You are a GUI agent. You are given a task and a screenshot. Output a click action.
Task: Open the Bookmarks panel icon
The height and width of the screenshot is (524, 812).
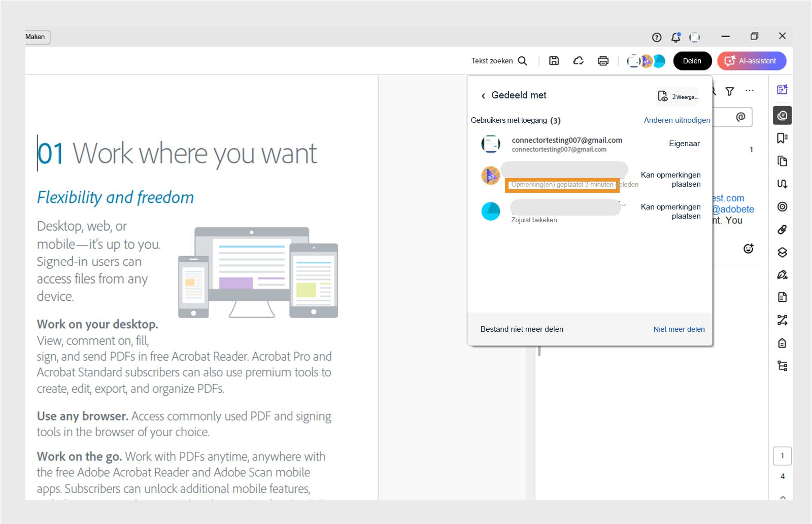(x=782, y=138)
